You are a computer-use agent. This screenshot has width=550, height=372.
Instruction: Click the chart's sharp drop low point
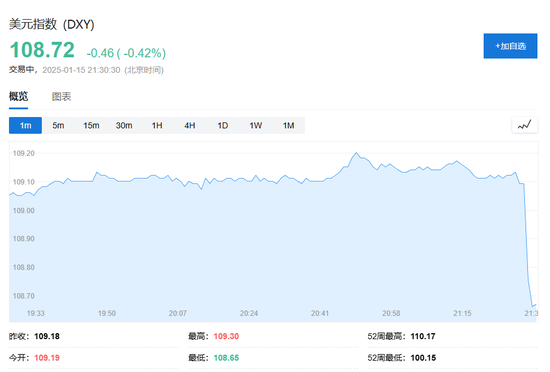[532, 306]
